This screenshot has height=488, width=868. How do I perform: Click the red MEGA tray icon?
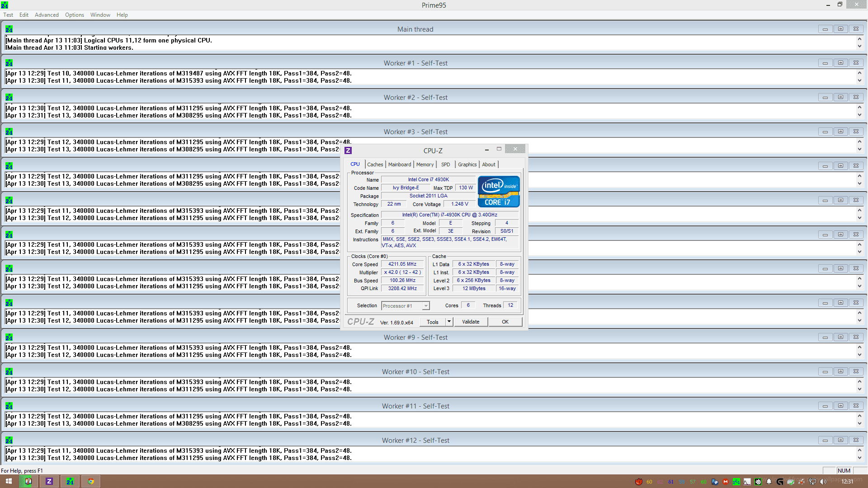[x=726, y=482]
